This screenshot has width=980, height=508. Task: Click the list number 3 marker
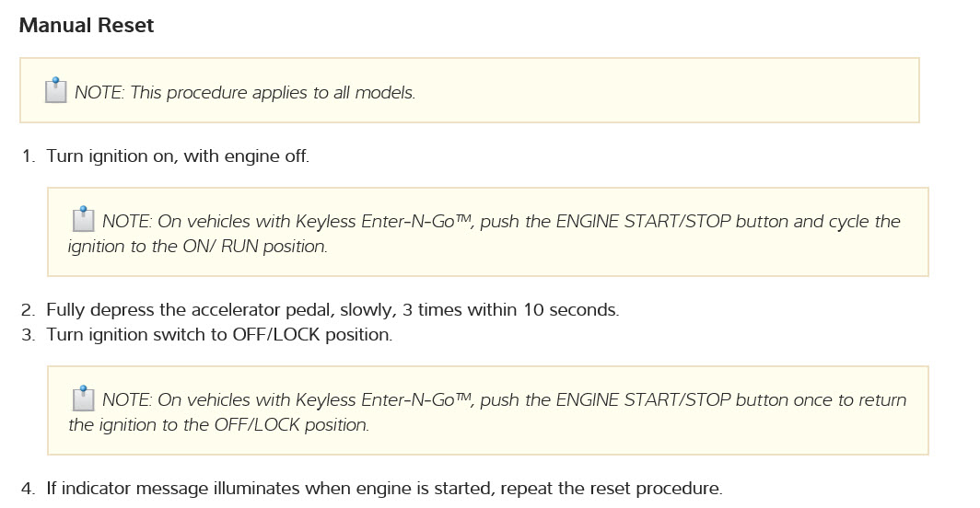[28, 335]
